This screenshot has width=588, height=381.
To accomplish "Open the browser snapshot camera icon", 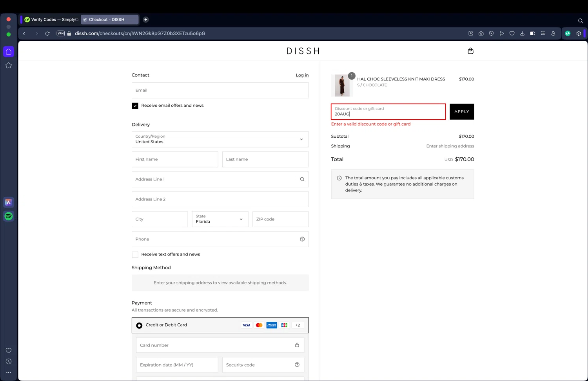I will pos(481,34).
